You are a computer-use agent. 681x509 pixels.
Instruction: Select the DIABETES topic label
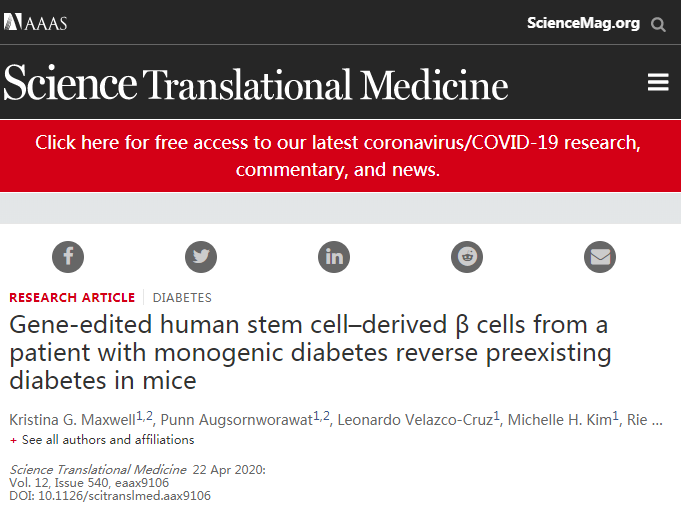[x=182, y=297]
